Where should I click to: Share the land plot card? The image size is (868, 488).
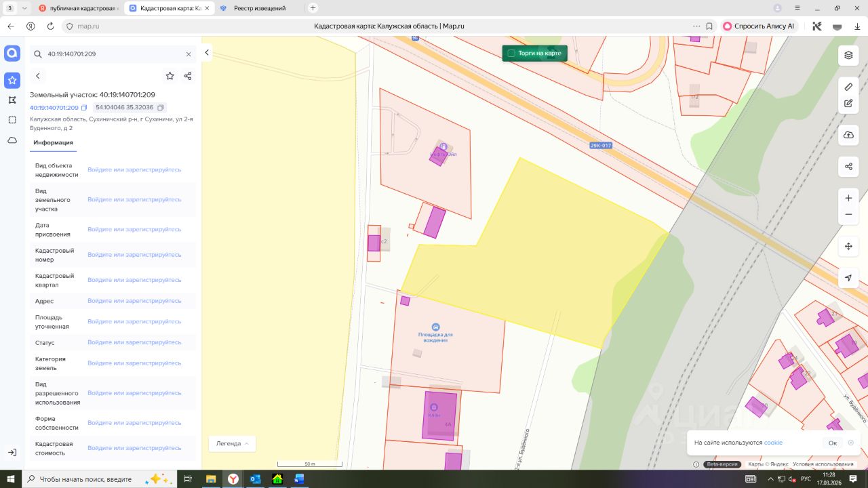click(188, 76)
